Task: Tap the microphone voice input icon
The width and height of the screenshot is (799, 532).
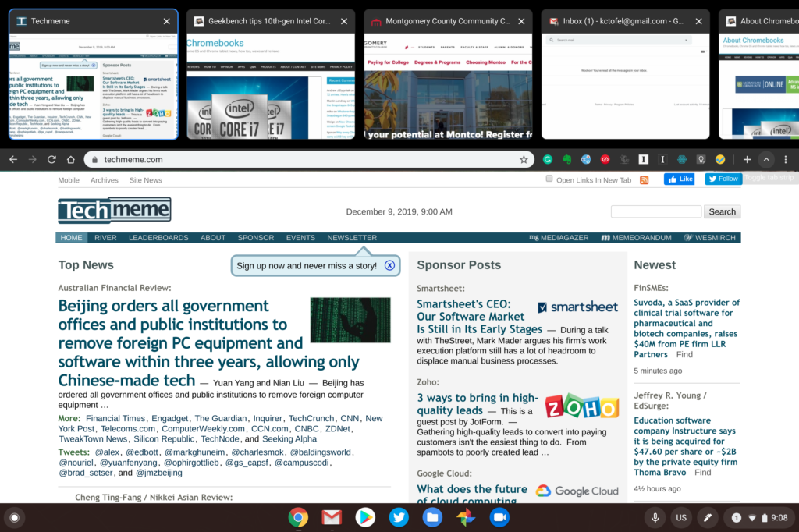Action: coord(655,518)
